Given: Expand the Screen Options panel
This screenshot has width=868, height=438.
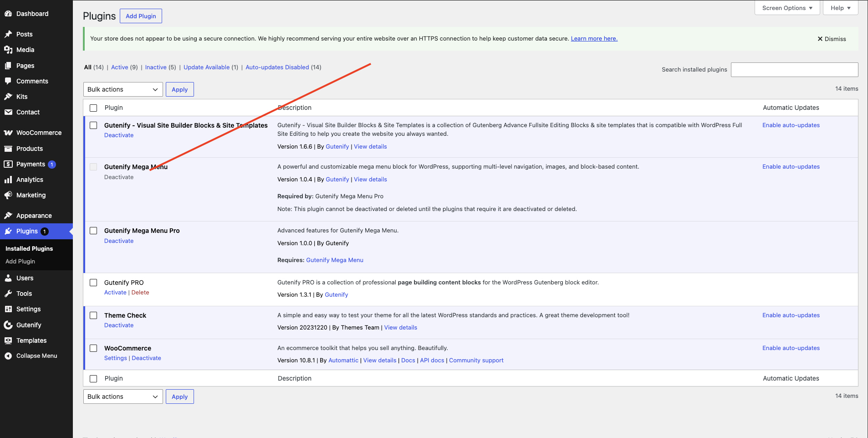Looking at the screenshot, I should click(787, 8).
